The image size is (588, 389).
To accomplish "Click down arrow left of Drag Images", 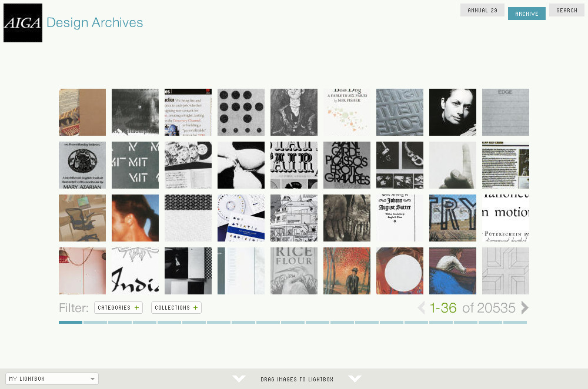I will (x=239, y=379).
